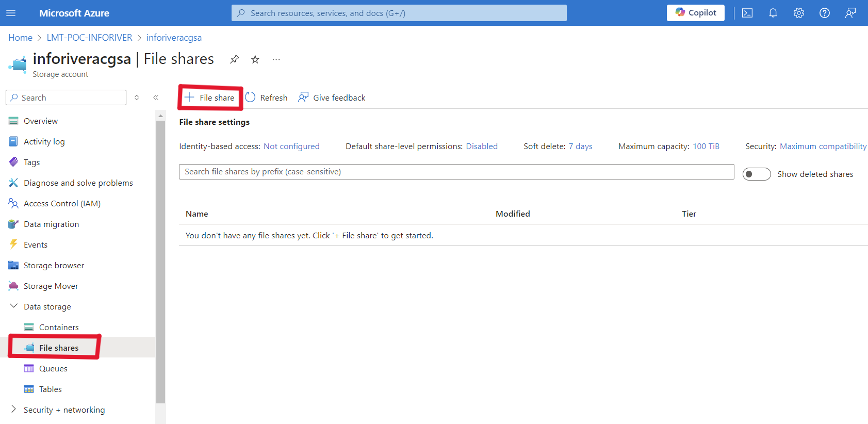This screenshot has height=424, width=868.
Task: Collapse the Data storage section
Action: (14, 306)
